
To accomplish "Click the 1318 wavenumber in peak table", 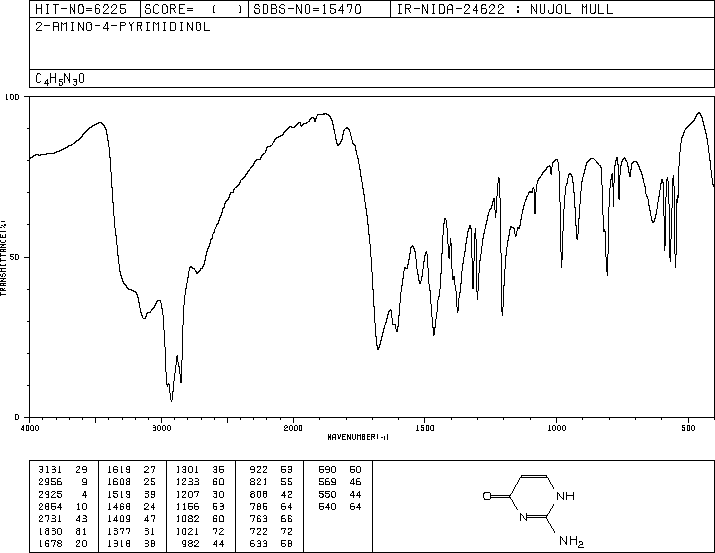I will [119, 543].
